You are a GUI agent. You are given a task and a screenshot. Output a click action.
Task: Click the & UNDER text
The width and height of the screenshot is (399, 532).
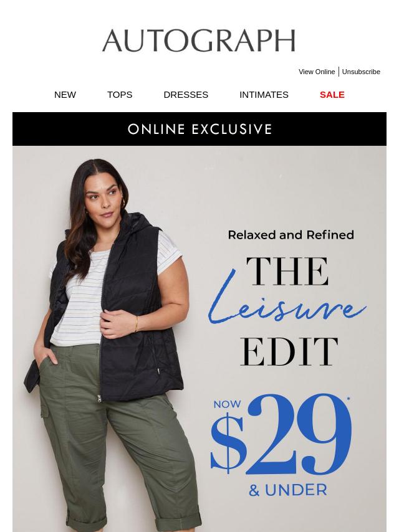[288, 490]
